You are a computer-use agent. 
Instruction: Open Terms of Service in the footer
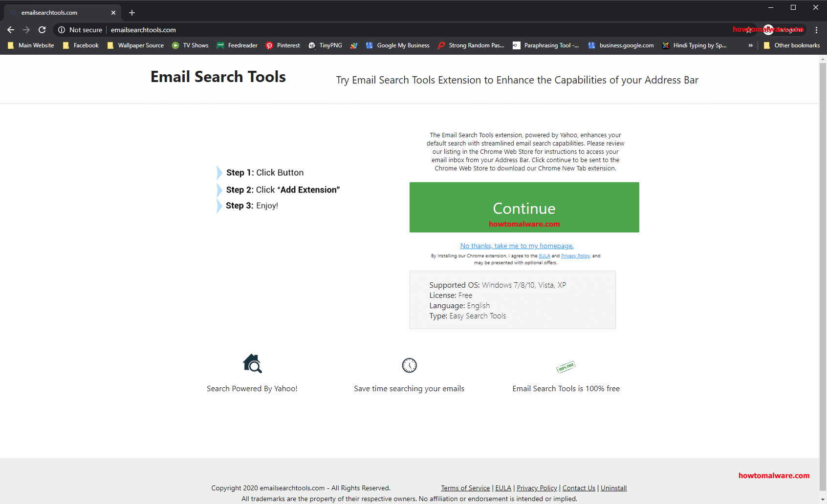pos(465,488)
